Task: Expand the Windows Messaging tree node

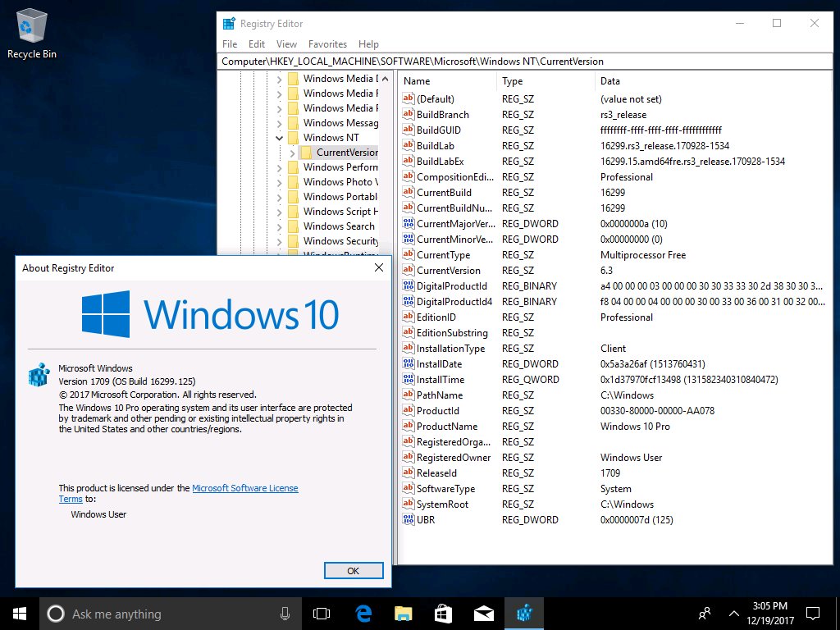Action: click(x=279, y=123)
